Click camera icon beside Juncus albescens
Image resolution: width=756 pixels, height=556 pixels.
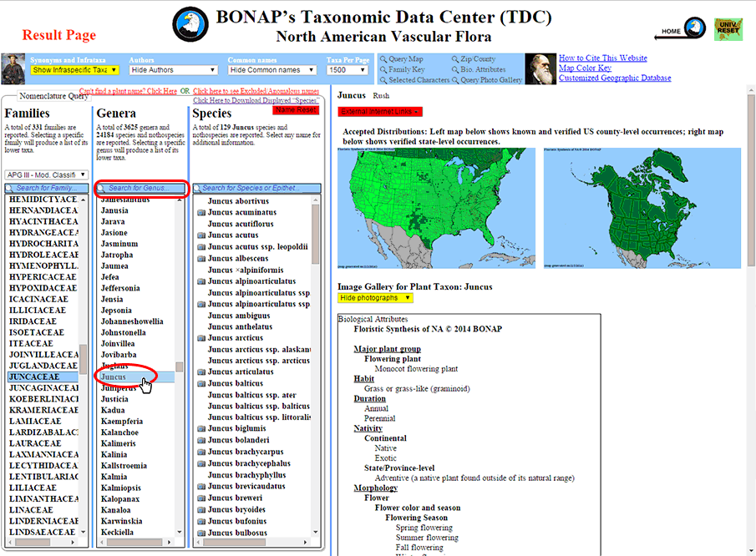click(201, 259)
